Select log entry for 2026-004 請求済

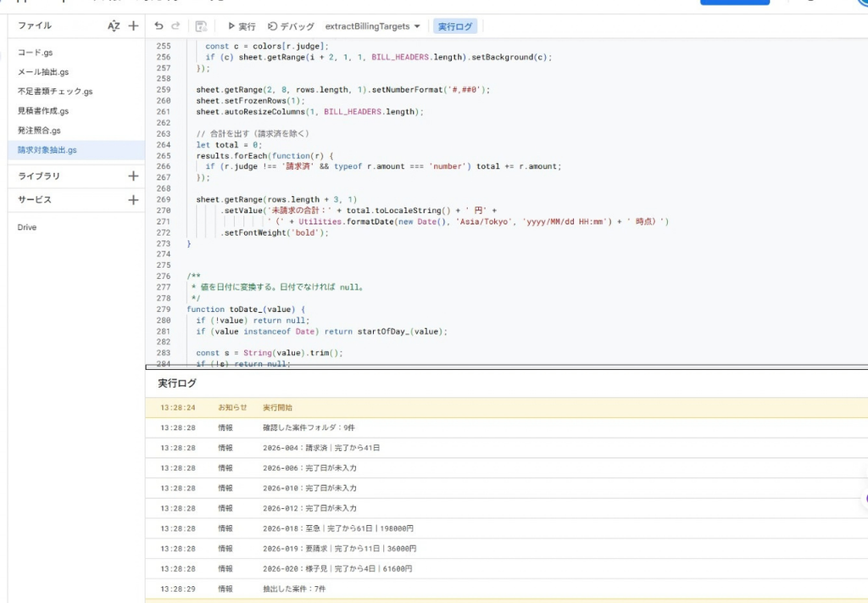(x=507, y=448)
